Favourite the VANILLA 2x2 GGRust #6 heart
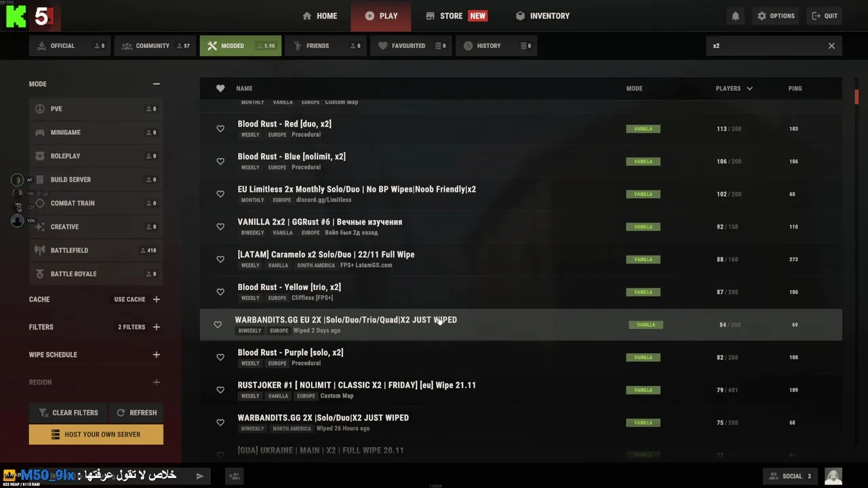The width and height of the screenshot is (868, 488). [x=220, y=226]
